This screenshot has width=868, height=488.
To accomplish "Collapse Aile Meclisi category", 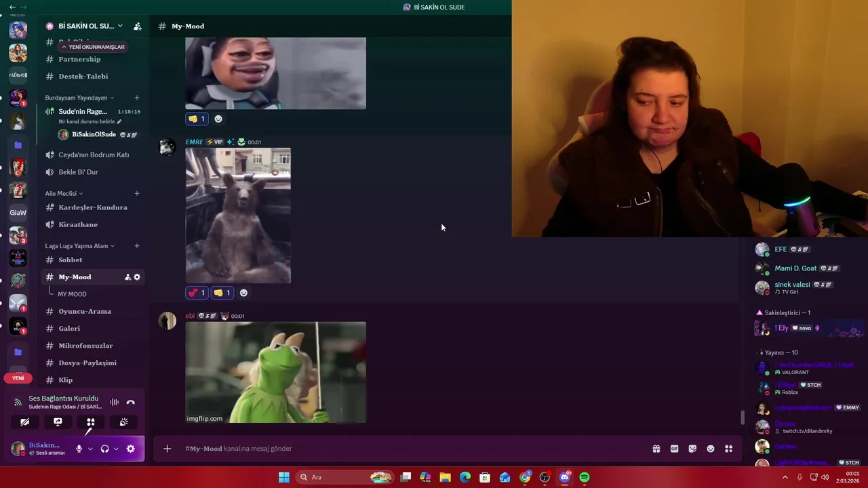I will 64,193.
